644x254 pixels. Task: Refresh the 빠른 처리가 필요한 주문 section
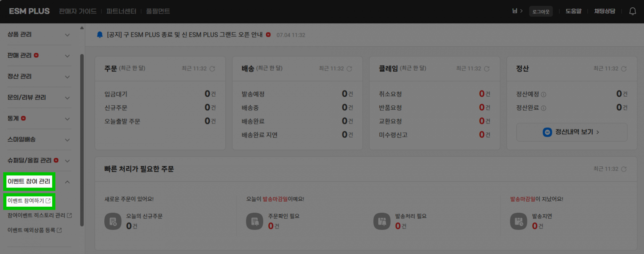[x=624, y=169]
